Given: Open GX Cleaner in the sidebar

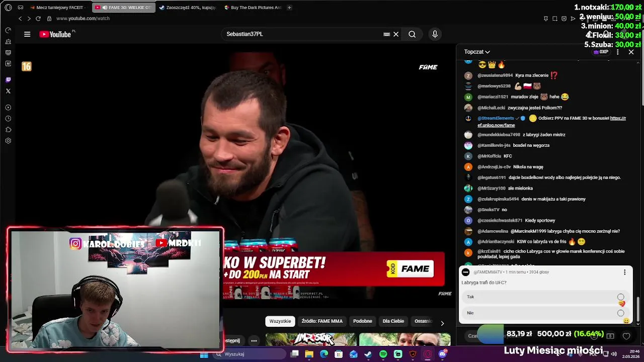Looking at the screenshot, I should point(8,41).
